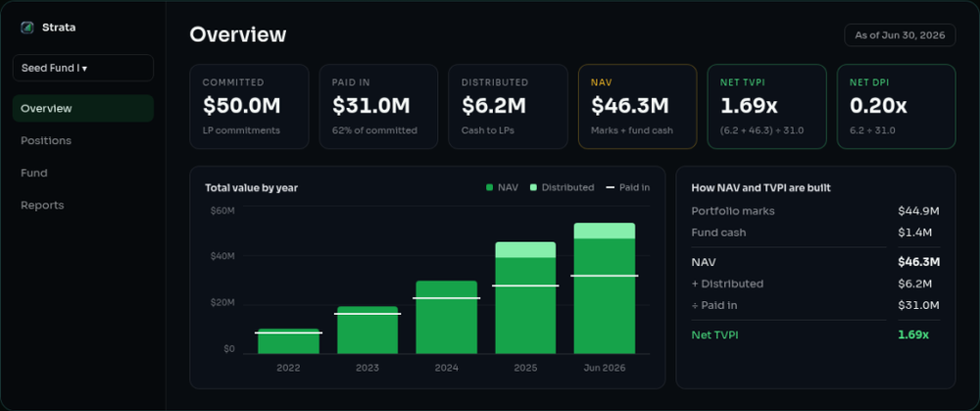Click the Committed $50.0M card
Image resolution: width=980 pixels, height=411 pixels.
tap(249, 107)
